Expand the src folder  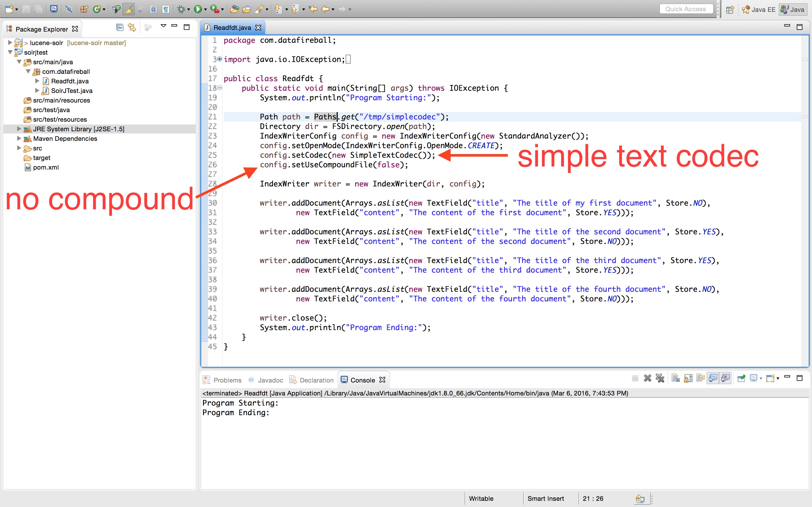[x=19, y=148]
